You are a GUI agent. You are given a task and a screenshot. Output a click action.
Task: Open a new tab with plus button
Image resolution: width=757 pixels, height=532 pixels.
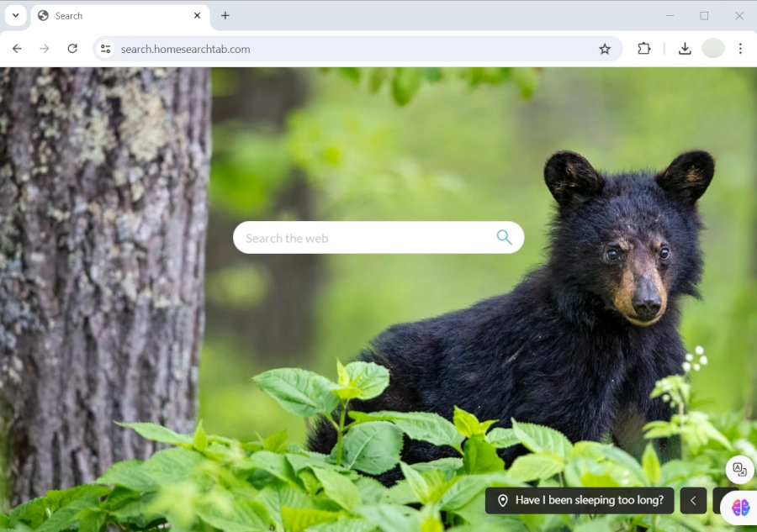tap(225, 15)
